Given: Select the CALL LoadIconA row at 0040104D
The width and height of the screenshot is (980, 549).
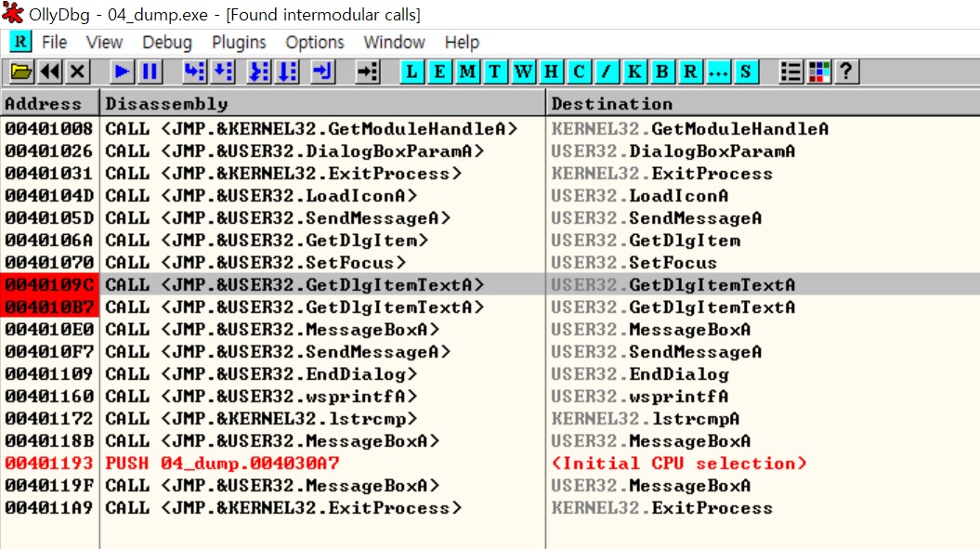Looking at the screenshot, I should [x=490, y=196].
